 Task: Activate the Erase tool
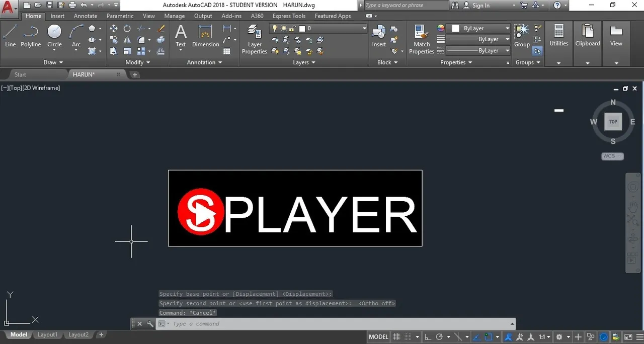click(160, 29)
